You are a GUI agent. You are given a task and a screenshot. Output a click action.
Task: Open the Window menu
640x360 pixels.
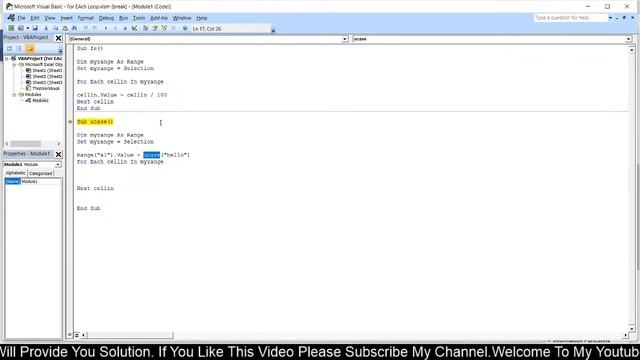click(182, 18)
